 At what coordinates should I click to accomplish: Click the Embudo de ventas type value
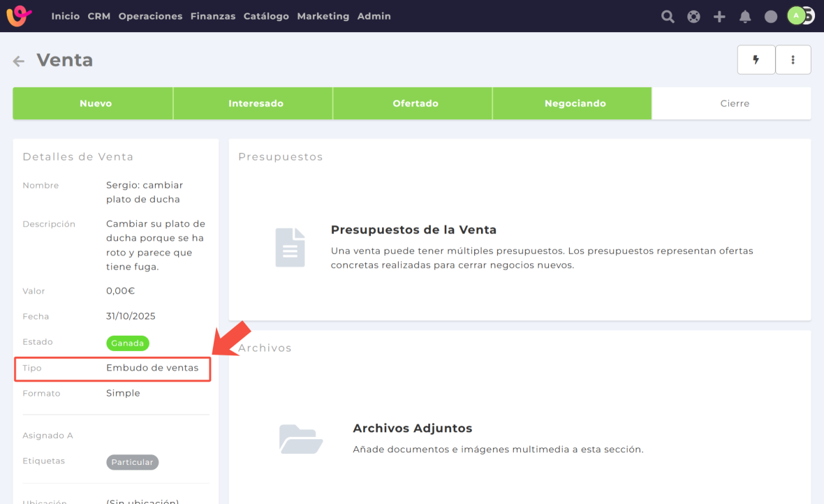[152, 368]
